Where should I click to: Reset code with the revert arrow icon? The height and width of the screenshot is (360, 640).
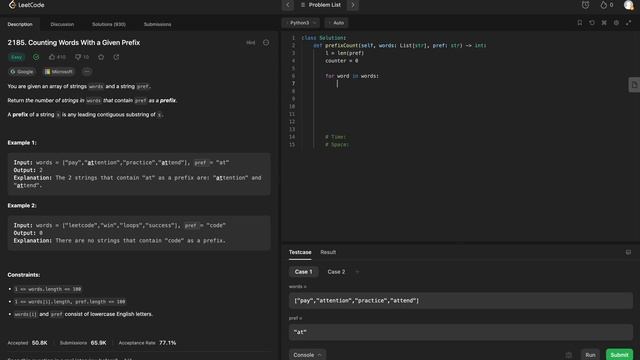pos(592,23)
